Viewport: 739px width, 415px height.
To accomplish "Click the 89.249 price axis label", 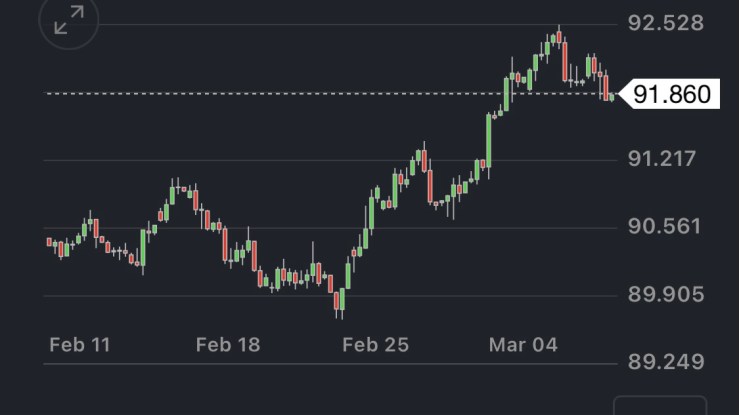I will pyautogui.click(x=665, y=361).
